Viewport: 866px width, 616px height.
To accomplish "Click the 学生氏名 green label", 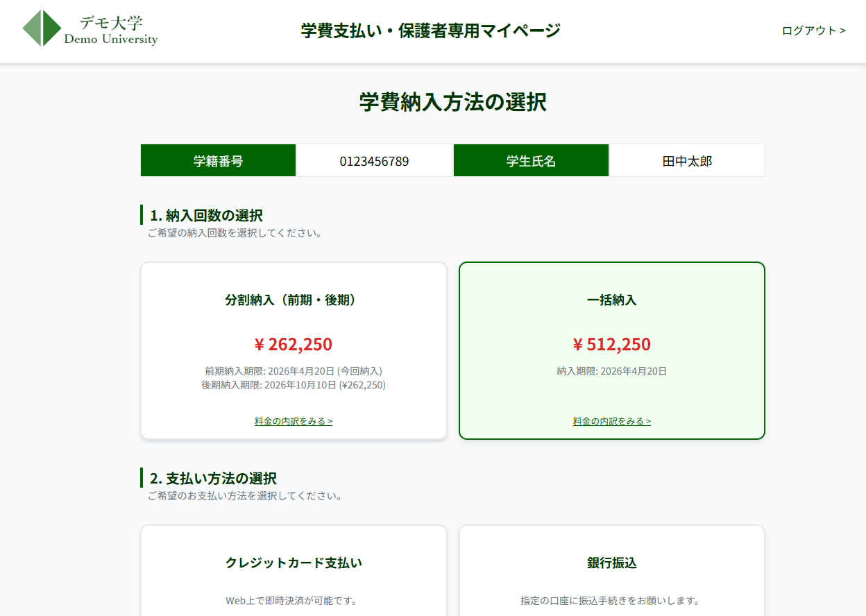I will click(x=531, y=160).
